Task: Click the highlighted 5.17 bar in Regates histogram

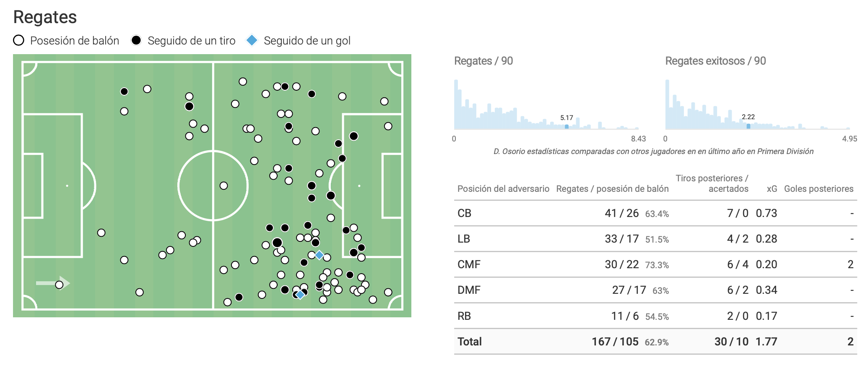Action: click(x=567, y=126)
